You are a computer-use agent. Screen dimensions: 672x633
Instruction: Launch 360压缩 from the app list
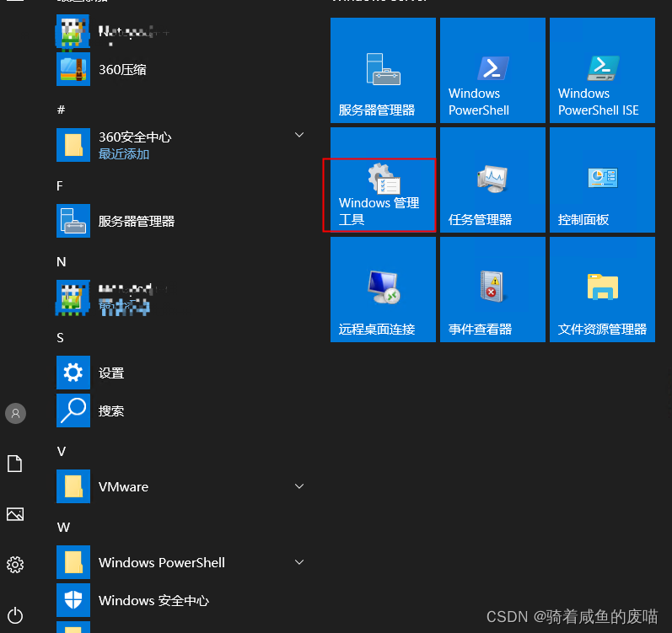pyautogui.click(x=182, y=69)
